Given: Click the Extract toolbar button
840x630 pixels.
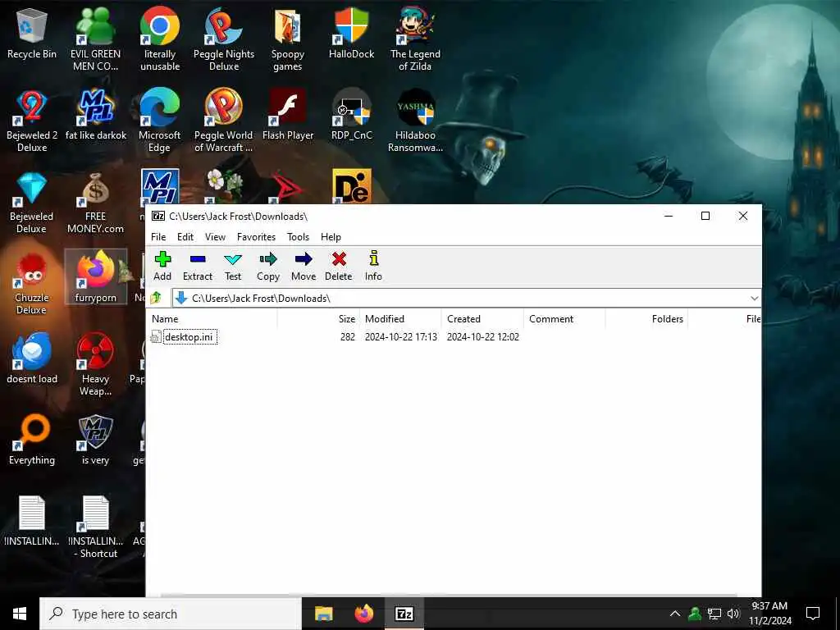Looking at the screenshot, I should point(198,266).
